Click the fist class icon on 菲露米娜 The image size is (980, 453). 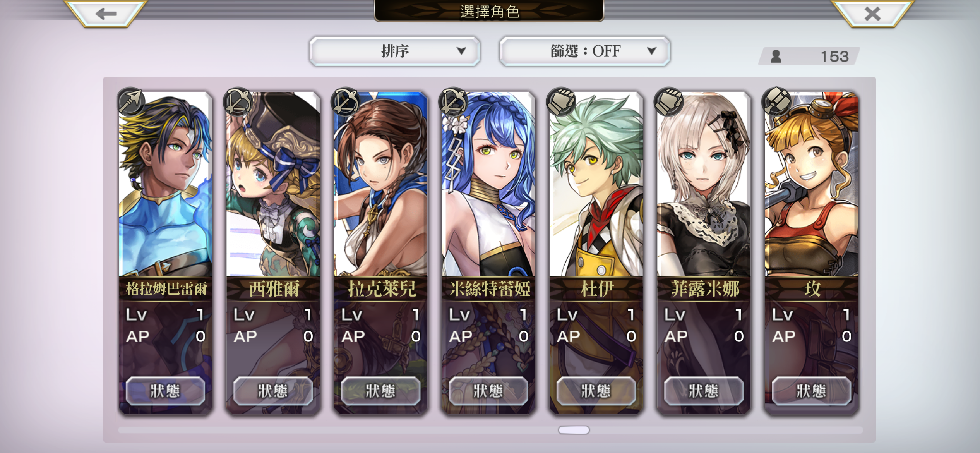point(669,102)
